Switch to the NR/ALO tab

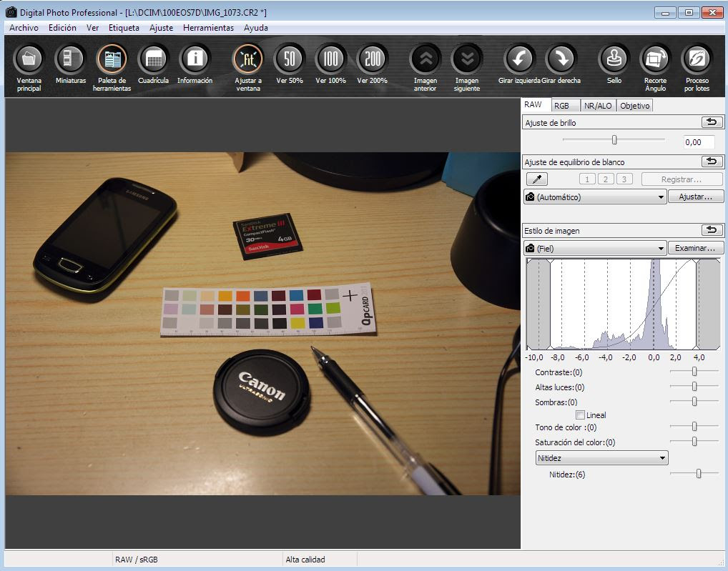click(598, 106)
